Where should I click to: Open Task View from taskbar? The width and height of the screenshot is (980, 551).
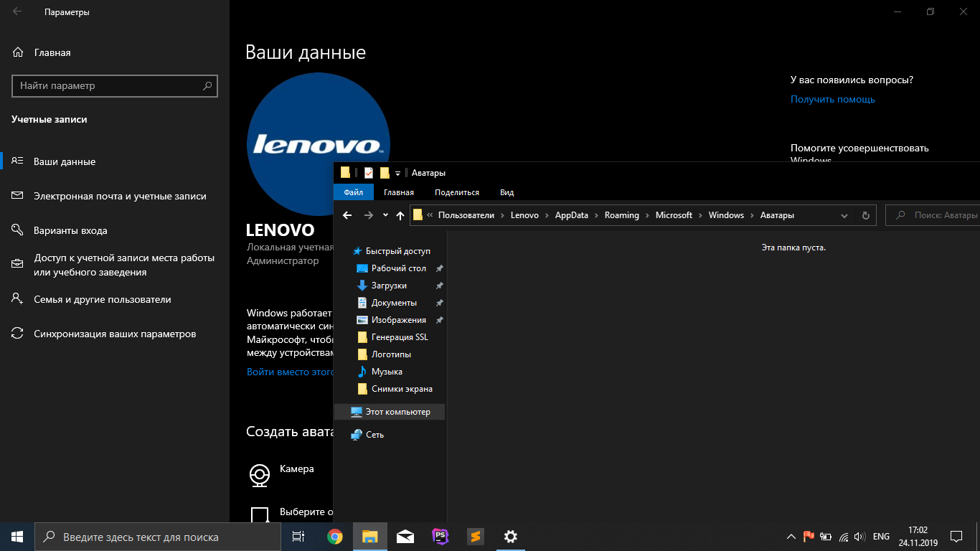(298, 537)
